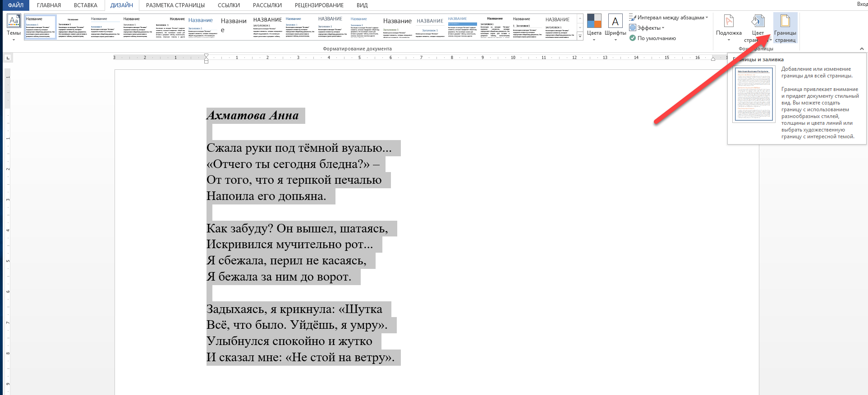Switch to the ГЛАВНАЯ tab
The image size is (868, 395).
click(49, 5)
